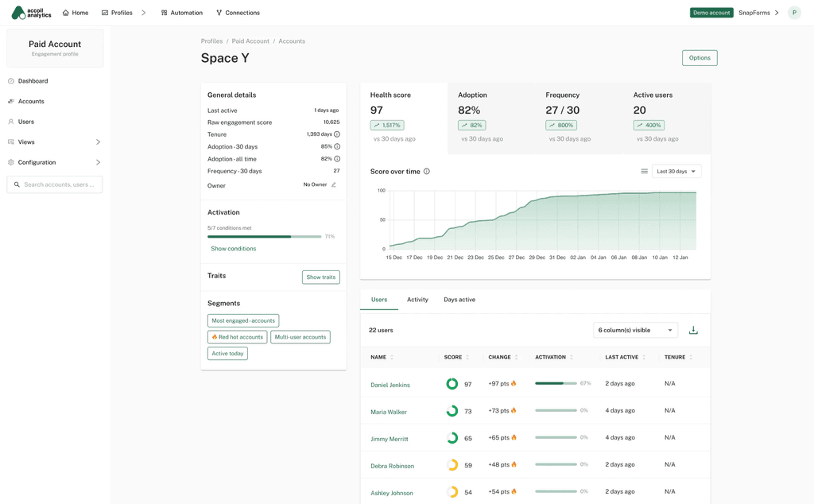Click the profile avatar P icon
This screenshot has height=504, width=814.
(794, 13)
